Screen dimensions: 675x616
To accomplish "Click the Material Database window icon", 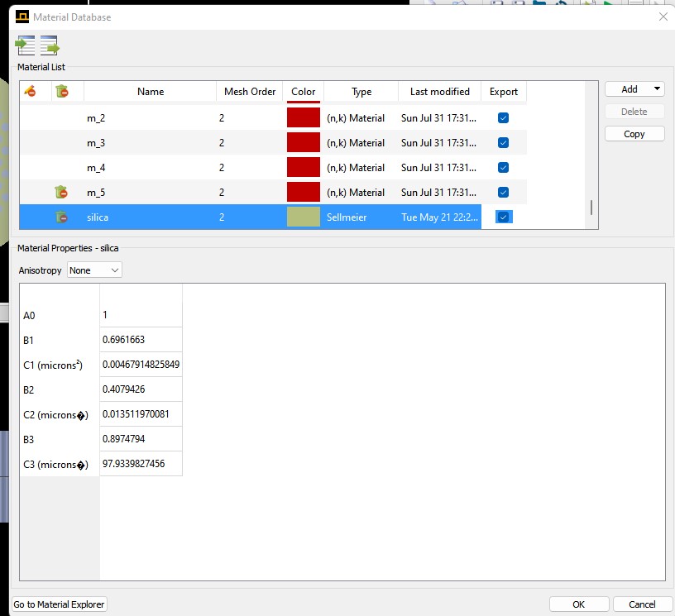I will (x=20, y=17).
